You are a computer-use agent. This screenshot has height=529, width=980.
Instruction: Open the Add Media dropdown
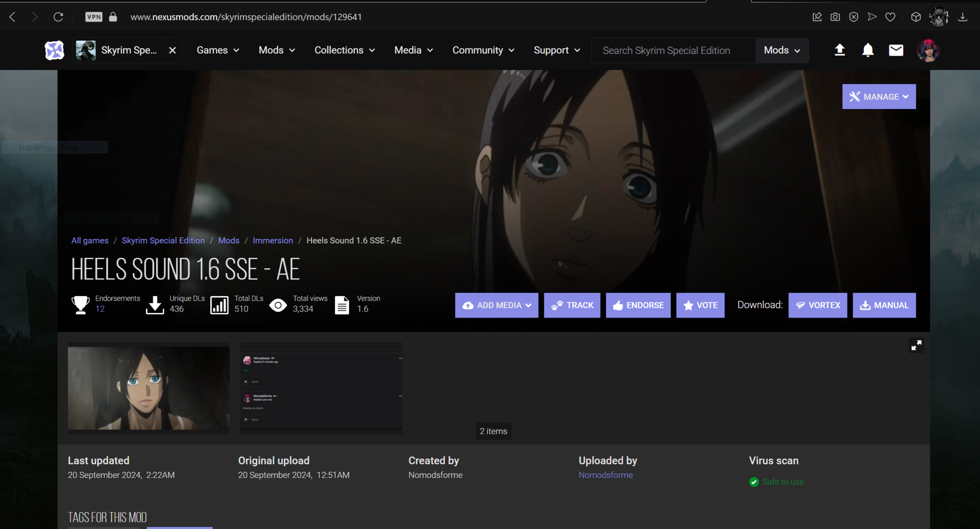[497, 305]
